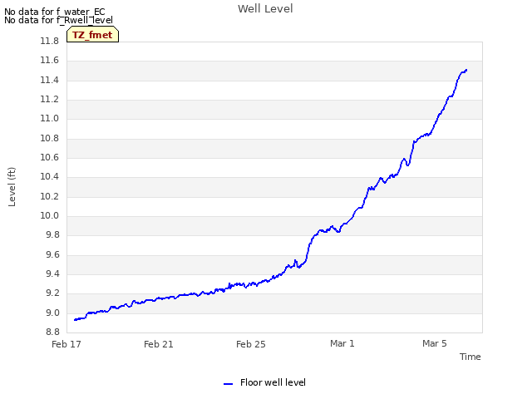Click the Level (ft) axis title

click(x=12, y=186)
